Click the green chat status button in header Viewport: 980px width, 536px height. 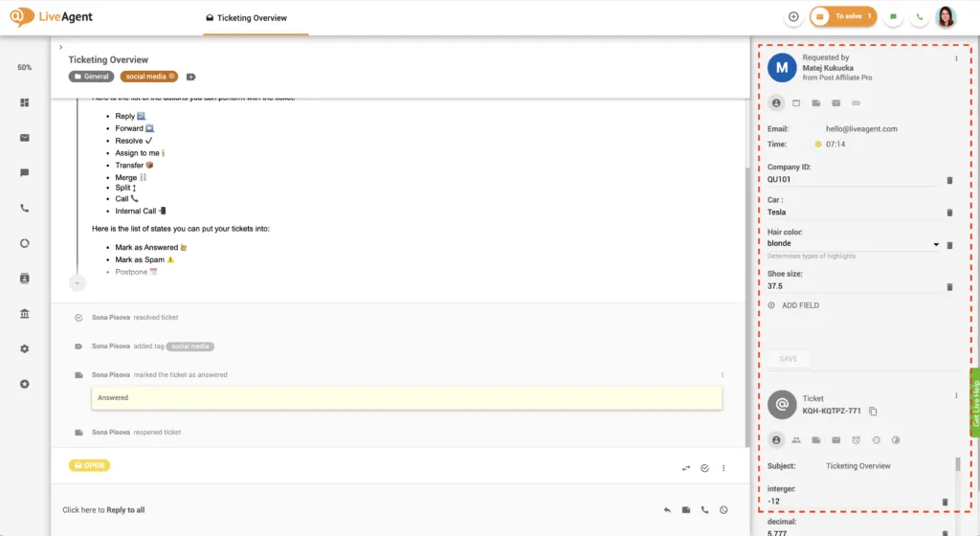pyautogui.click(x=893, y=17)
